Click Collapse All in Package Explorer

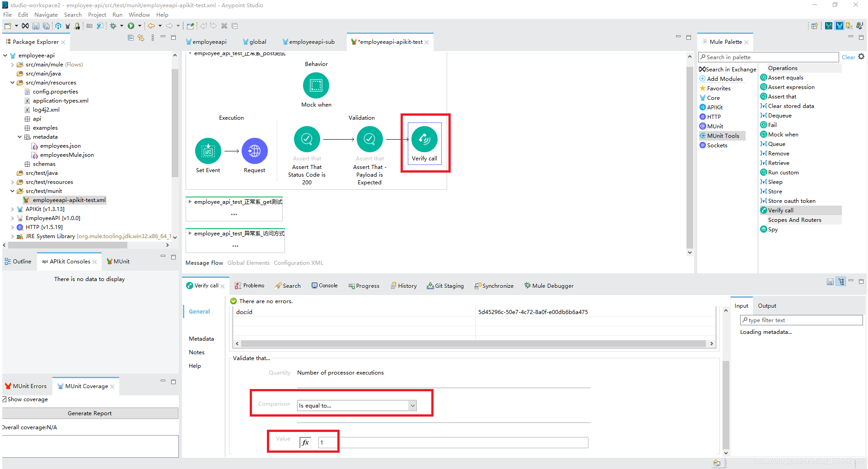pyautogui.click(x=131, y=38)
